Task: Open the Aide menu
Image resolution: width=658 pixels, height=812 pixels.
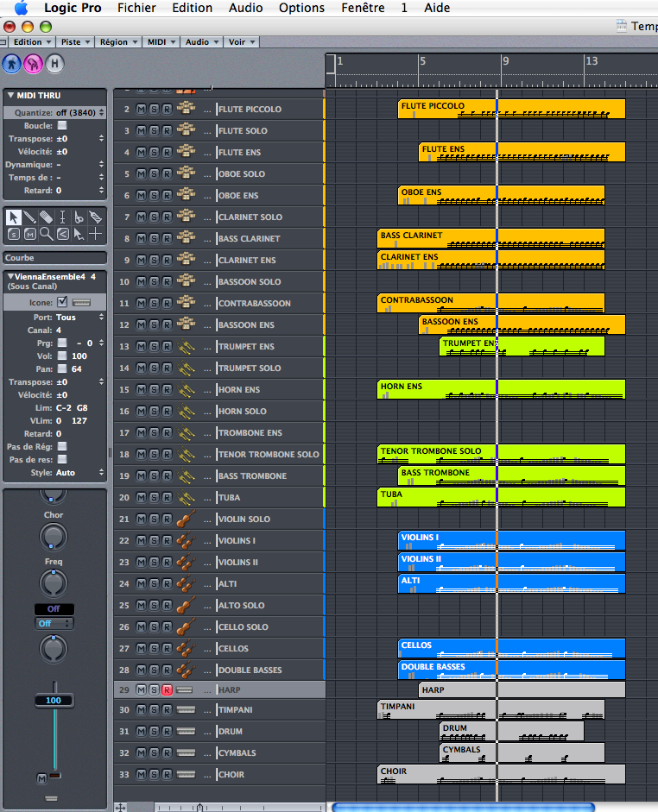Action: 437,8
